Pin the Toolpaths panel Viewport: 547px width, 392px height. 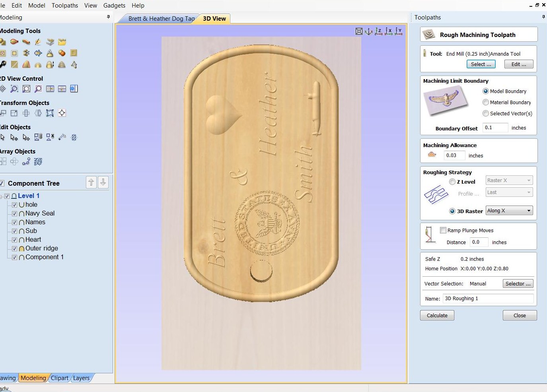(x=543, y=17)
